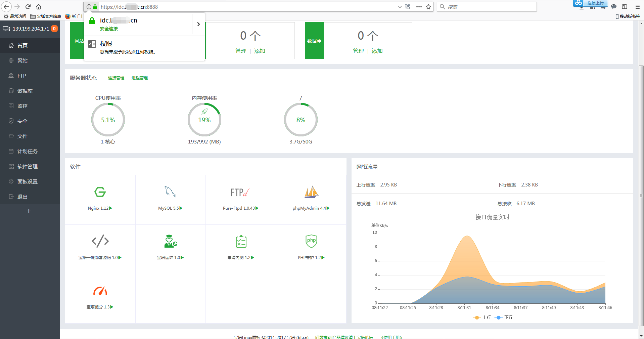Open the 宝塔运维 technician icon

click(x=171, y=241)
